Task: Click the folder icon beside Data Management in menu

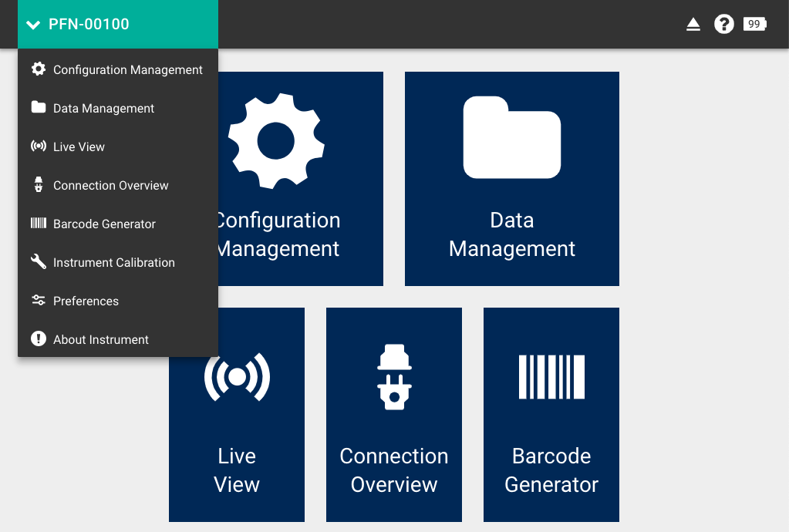Action: pos(38,108)
